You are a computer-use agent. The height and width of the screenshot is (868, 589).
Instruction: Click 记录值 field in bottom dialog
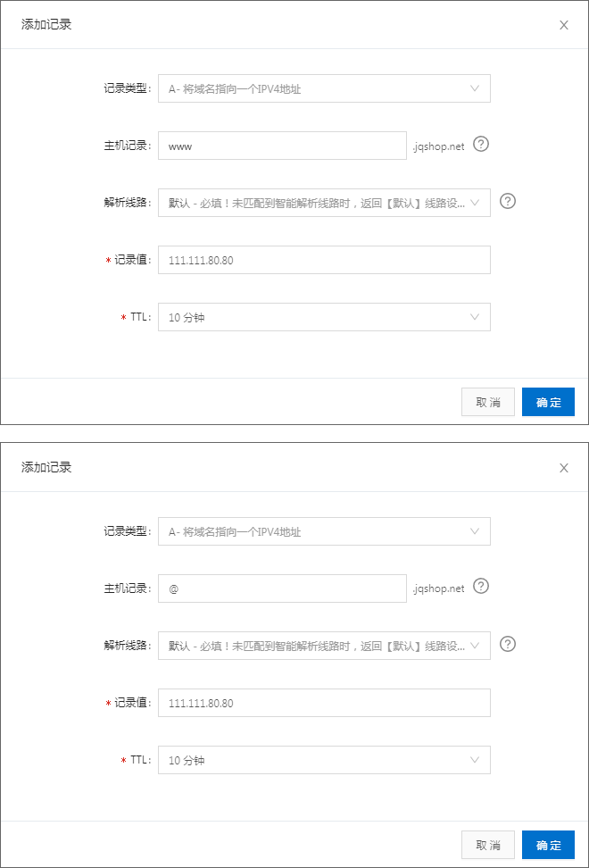(x=324, y=703)
